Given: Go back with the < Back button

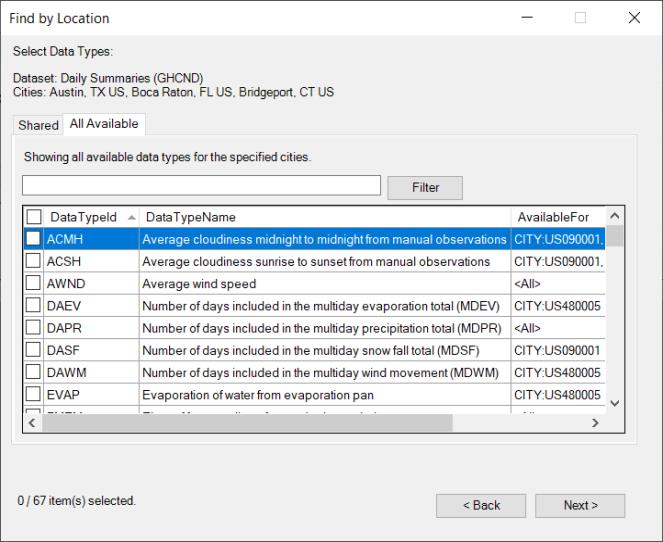Looking at the screenshot, I should coord(481,505).
